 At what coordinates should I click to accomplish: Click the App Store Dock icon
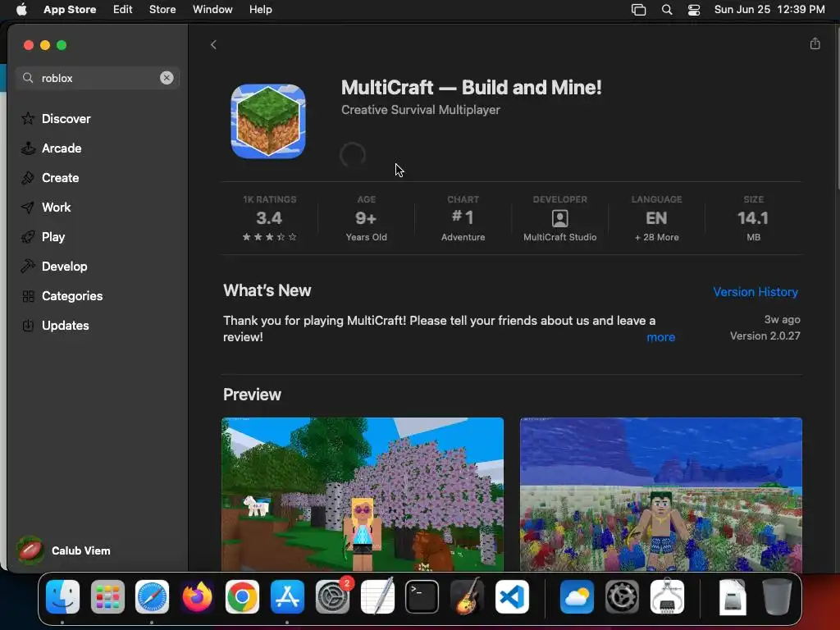coord(287,596)
